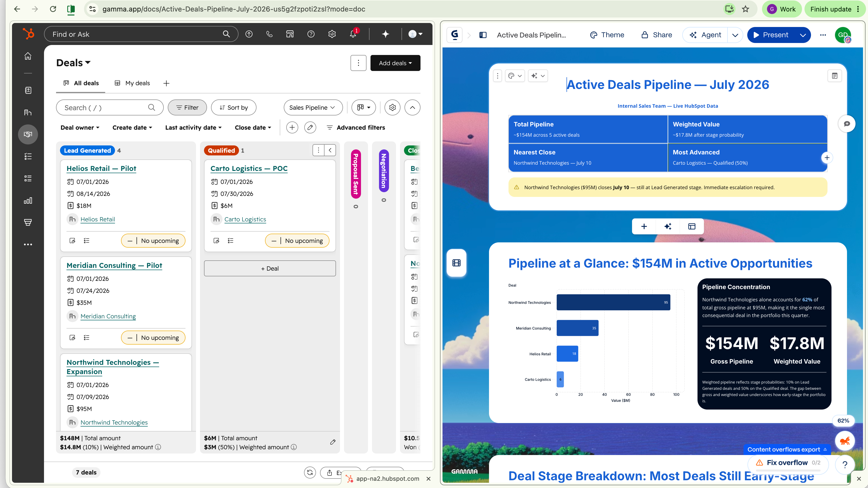Insert a card from template layout icon
Screen dimensions: 868x488
(x=692, y=227)
